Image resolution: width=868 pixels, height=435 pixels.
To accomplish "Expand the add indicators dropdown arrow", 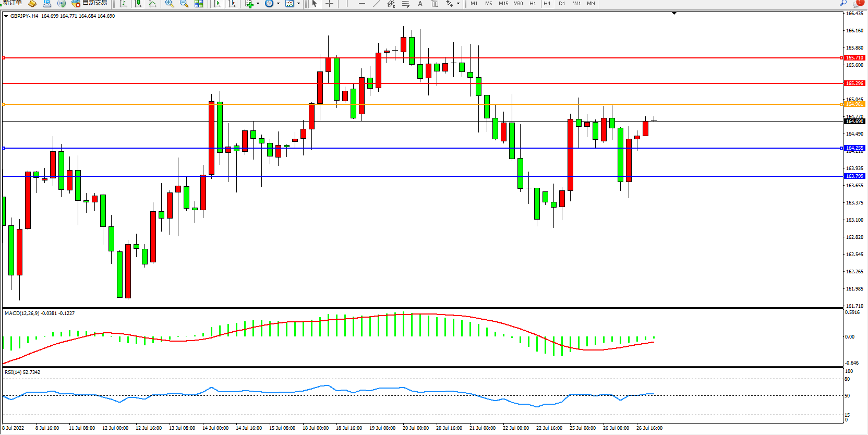I will [258, 4].
